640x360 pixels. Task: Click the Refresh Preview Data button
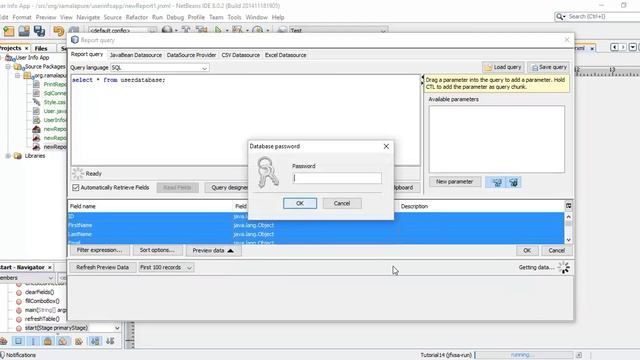click(102, 267)
